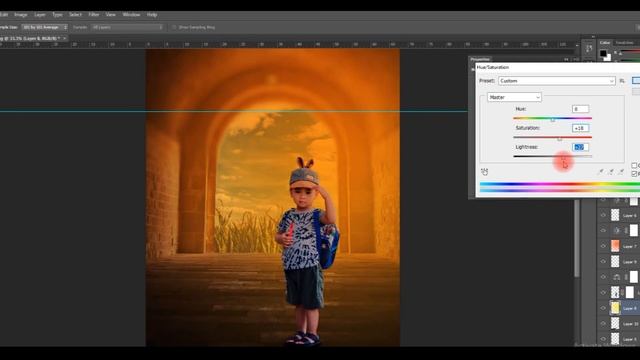Open the Select menu
The width and height of the screenshot is (640, 360).
[75, 15]
